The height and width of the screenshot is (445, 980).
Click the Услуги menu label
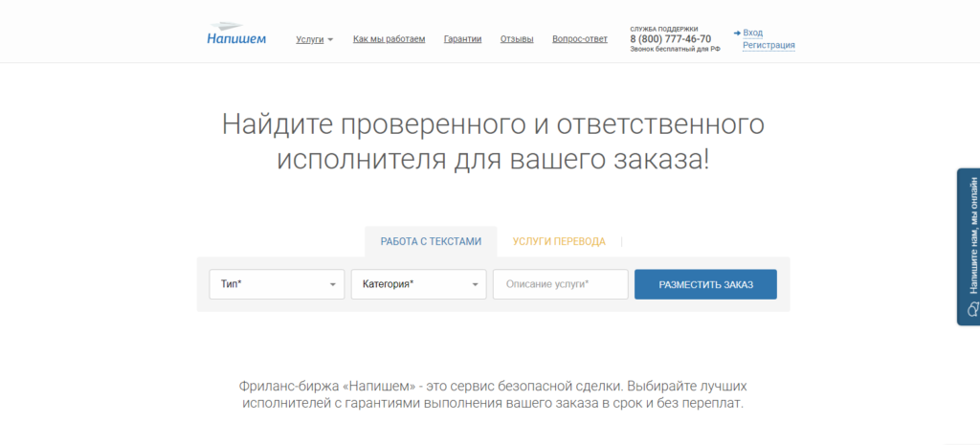[310, 40]
